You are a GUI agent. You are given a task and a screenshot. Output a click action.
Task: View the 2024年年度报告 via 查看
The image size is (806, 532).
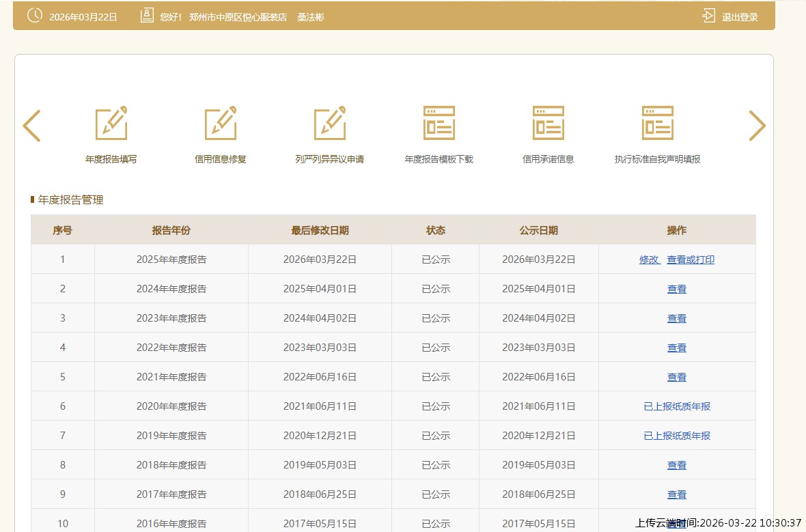click(x=677, y=289)
